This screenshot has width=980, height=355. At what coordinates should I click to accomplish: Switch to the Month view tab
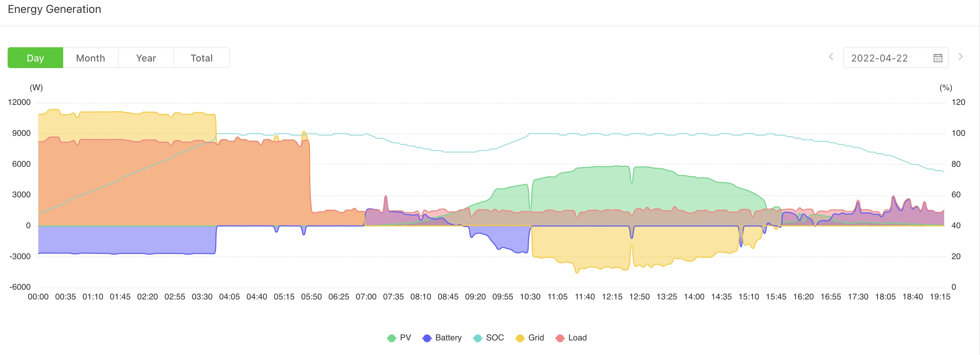coord(91,58)
